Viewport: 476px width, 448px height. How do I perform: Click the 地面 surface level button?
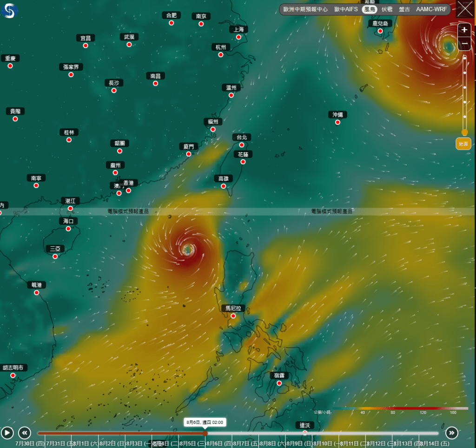point(463,144)
